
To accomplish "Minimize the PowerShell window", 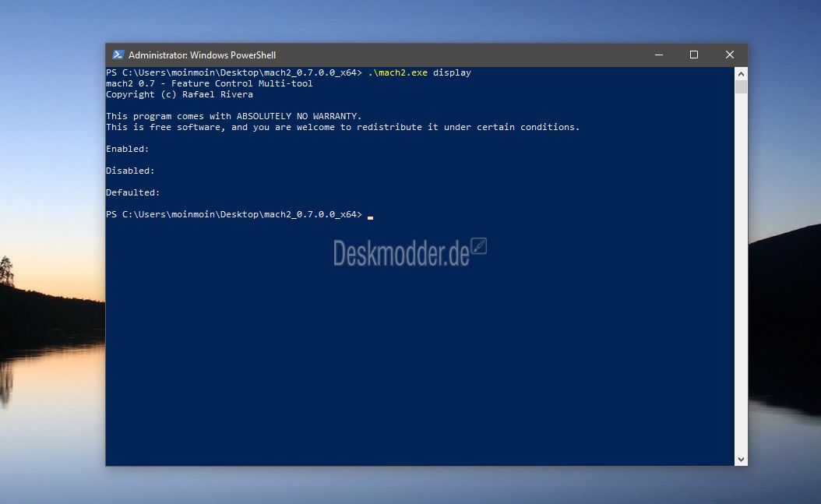I will click(x=659, y=55).
